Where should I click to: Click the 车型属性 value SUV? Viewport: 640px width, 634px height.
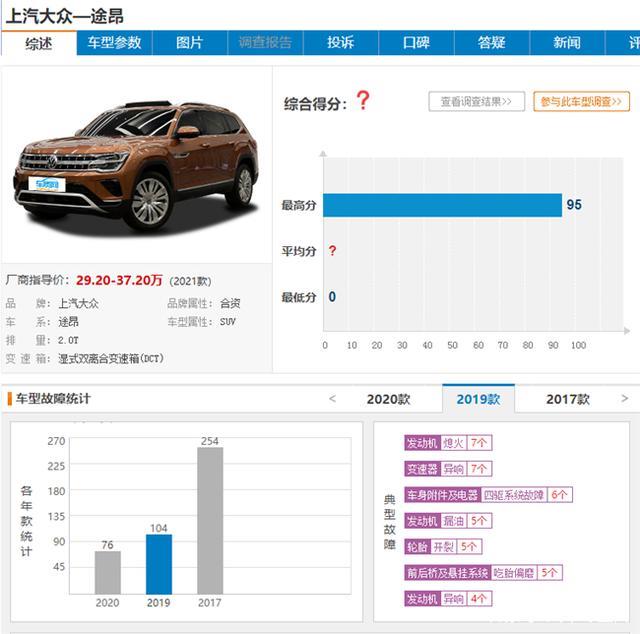click(228, 322)
